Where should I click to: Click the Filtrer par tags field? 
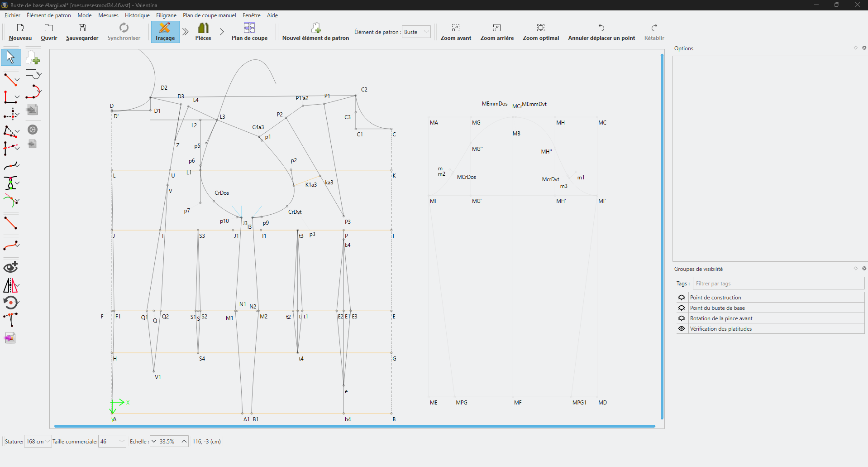pos(778,284)
